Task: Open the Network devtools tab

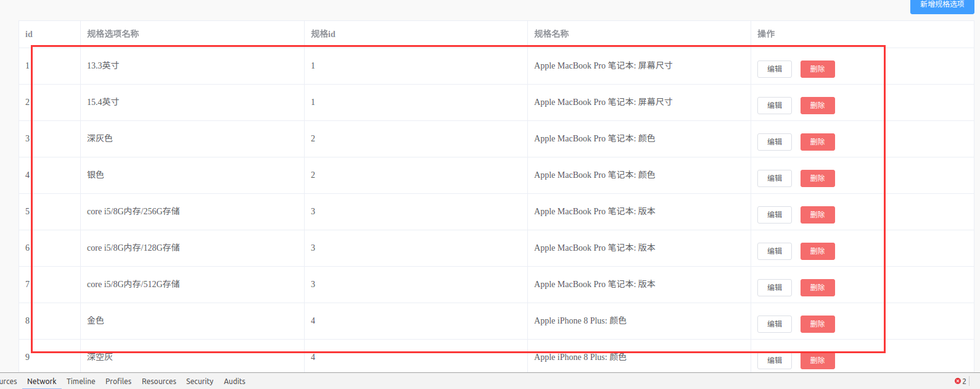Action: 42,382
